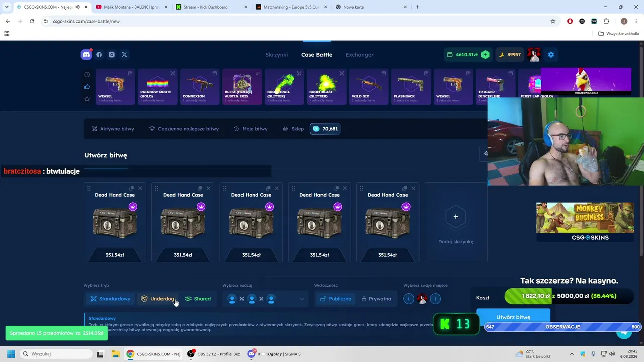Open the Flashback drop card
644x362 pixels.
coord(411,86)
